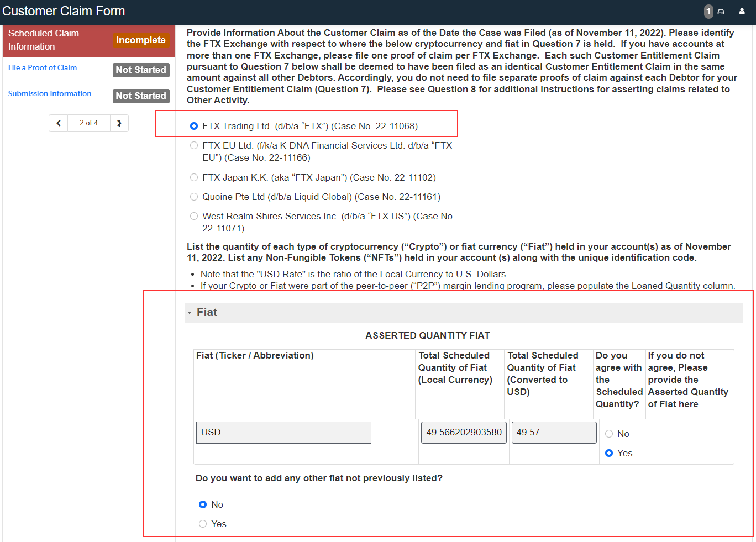The height and width of the screenshot is (542, 756).
Task: Click 'Do you want to add any other fiat' question
Action: tap(319, 478)
